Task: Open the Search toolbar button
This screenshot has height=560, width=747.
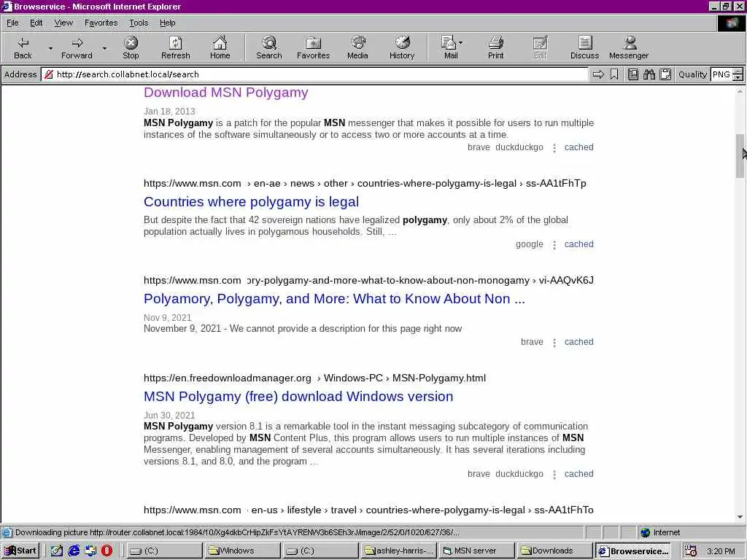Action: [268, 47]
